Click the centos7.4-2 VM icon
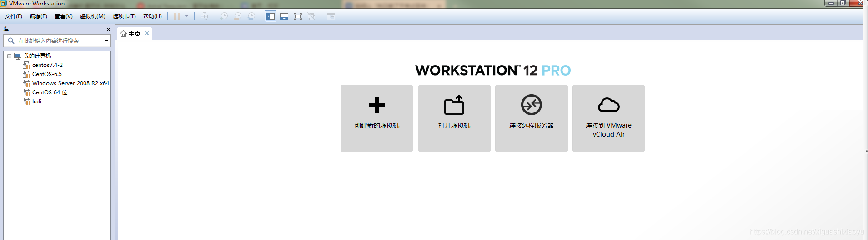The height and width of the screenshot is (240, 868). coord(26,65)
